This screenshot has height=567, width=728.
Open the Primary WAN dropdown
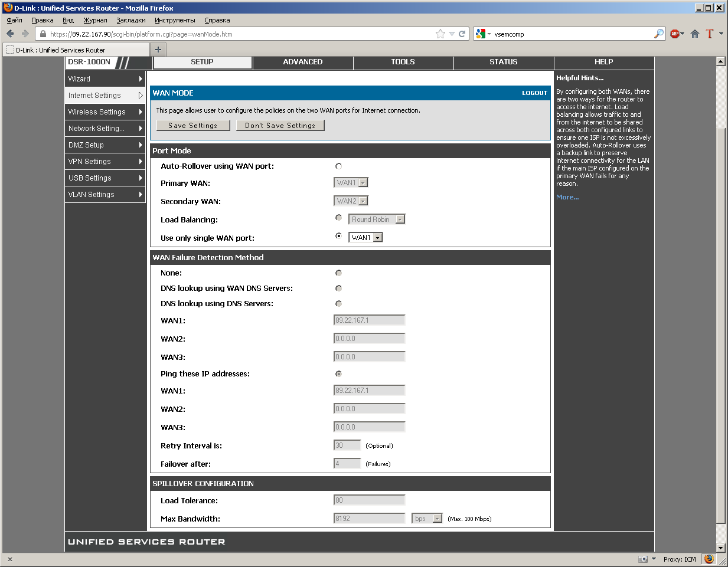pos(351,183)
